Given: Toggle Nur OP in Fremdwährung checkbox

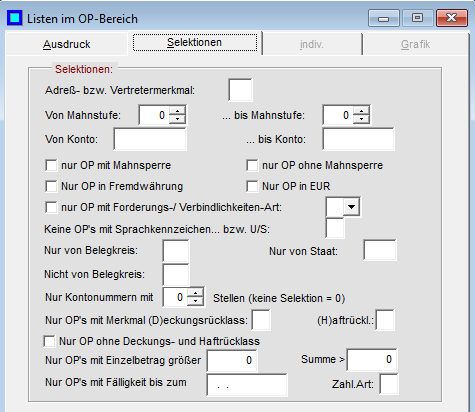Looking at the screenshot, I should coord(51,186).
